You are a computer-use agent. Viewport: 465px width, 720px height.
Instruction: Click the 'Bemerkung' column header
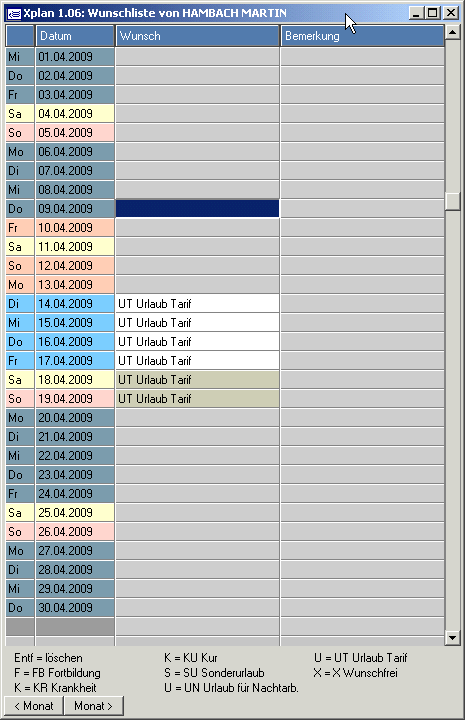click(362, 36)
